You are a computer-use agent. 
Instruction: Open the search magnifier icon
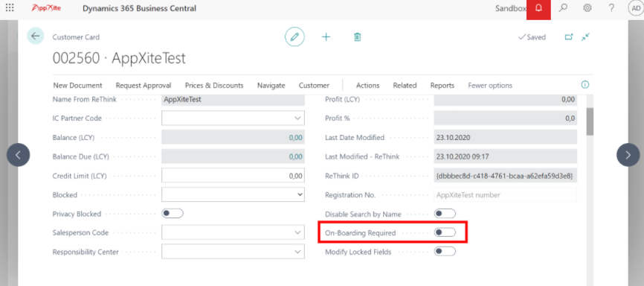pos(563,7)
